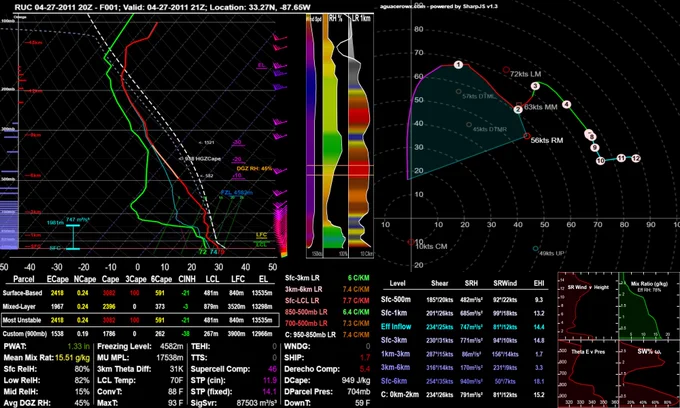680x408 pixels.
Task: Click the 700-500mb LR lapse rate label
Action: click(x=306, y=323)
